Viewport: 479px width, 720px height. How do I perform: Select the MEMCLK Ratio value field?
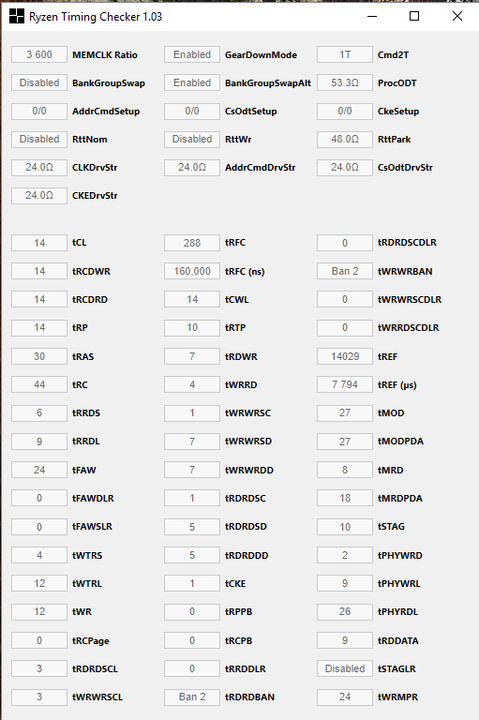(x=39, y=55)
